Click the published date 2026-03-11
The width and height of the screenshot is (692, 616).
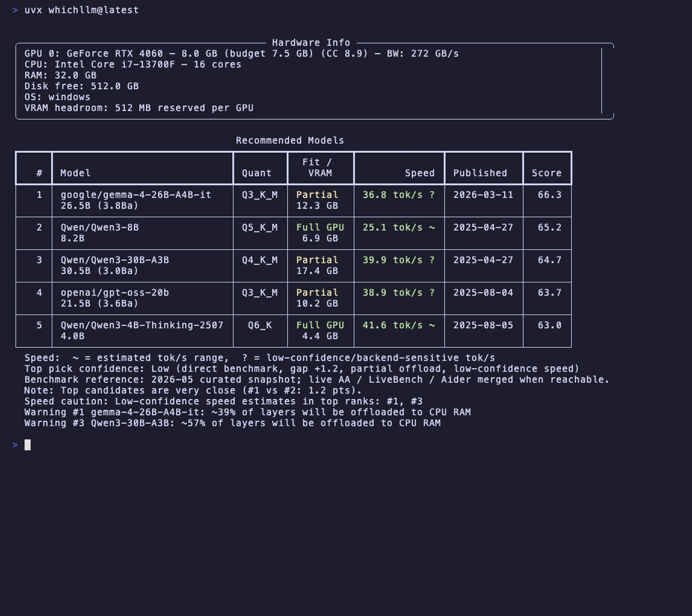[483, 195]
